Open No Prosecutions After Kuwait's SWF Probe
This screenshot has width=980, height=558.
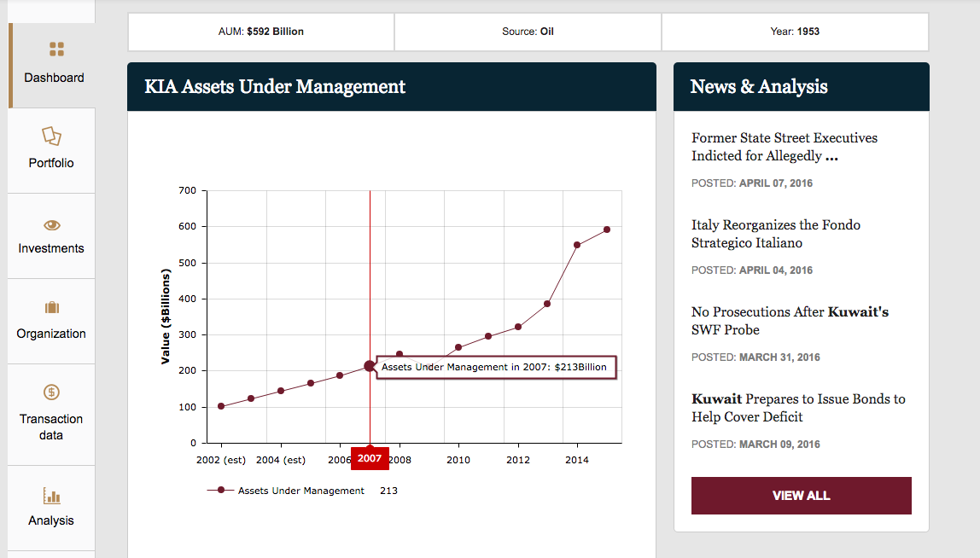pyautogui.click(x=790, y=321)
